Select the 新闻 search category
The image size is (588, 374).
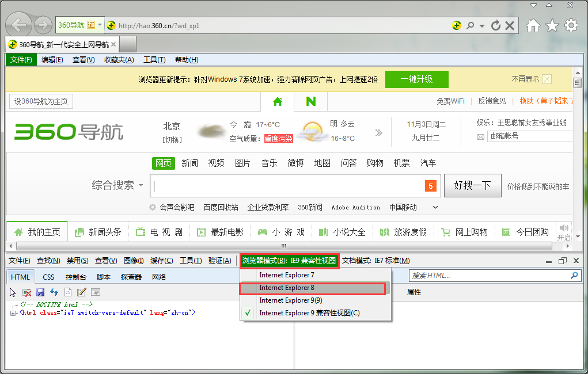click(x=189, y=163)
